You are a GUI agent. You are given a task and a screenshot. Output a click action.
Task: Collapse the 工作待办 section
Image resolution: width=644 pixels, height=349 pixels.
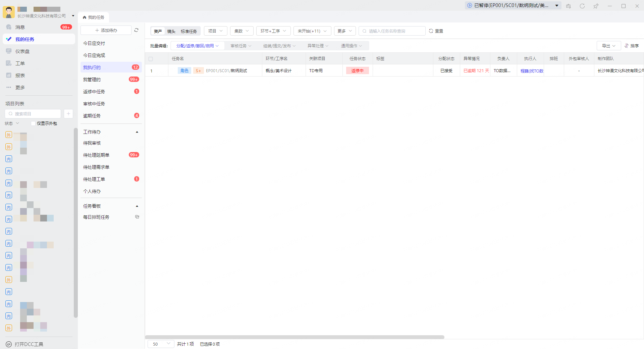[x=137, y=132]
